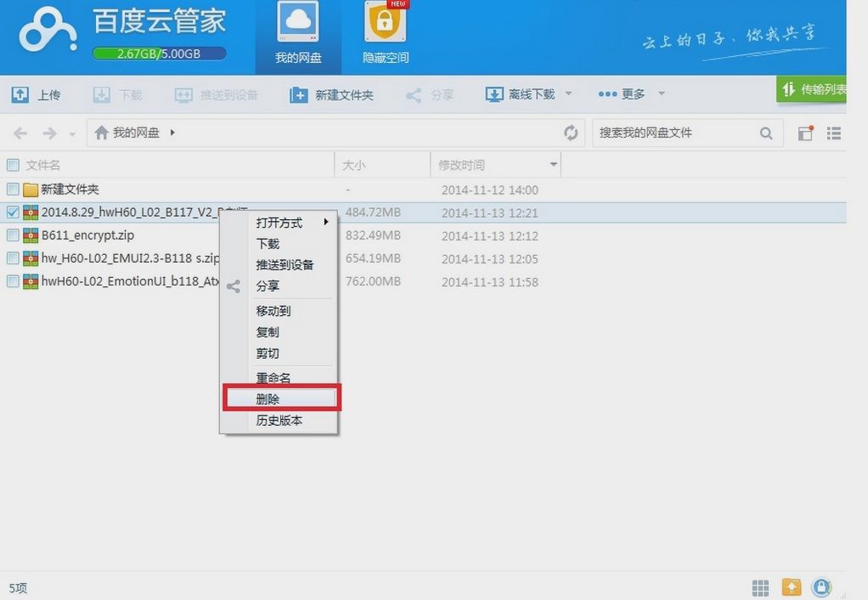Click the upload (上传) icon
Image resolution: width=868 pixels, height=600 pixels.
(20, 94)
